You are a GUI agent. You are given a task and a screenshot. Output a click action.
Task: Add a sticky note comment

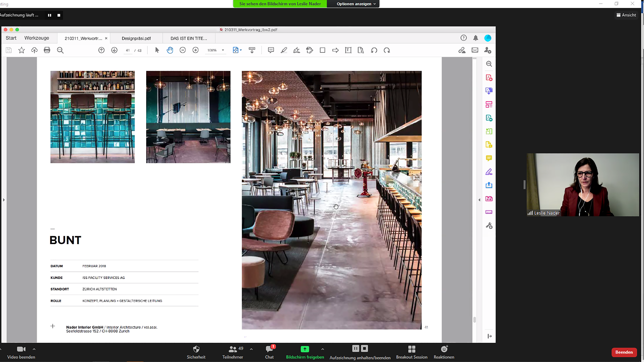tap(271, 50)
